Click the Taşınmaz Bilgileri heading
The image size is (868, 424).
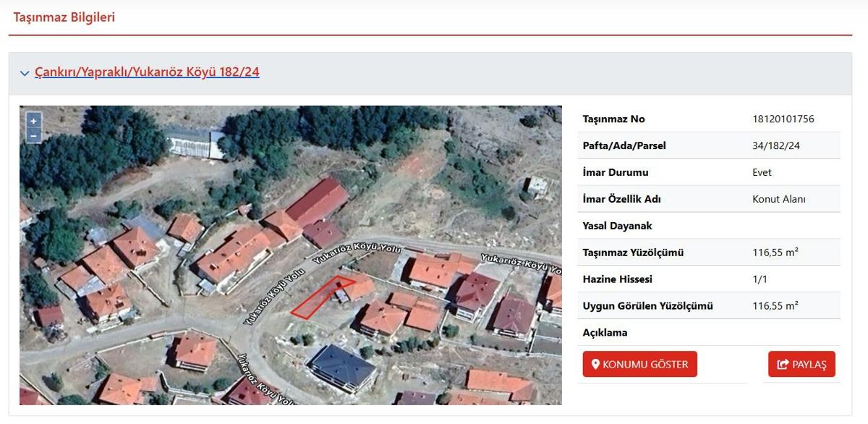point(64,17)
